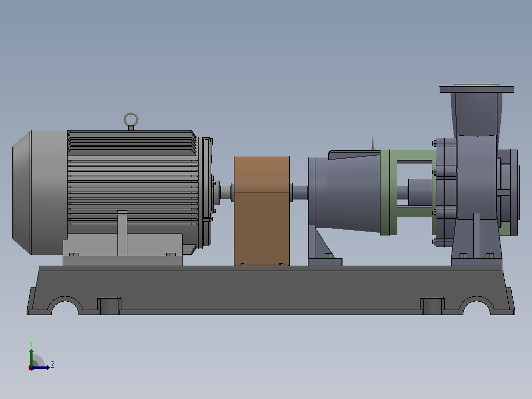Select the motor fan cover end cap
The image size is (532, 399).
pos(39,192)
